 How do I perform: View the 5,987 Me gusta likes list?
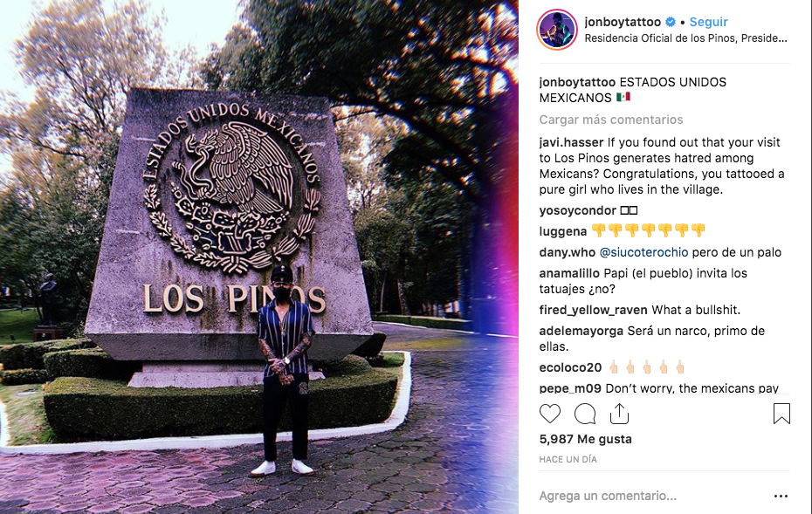(x=586, y=439)
